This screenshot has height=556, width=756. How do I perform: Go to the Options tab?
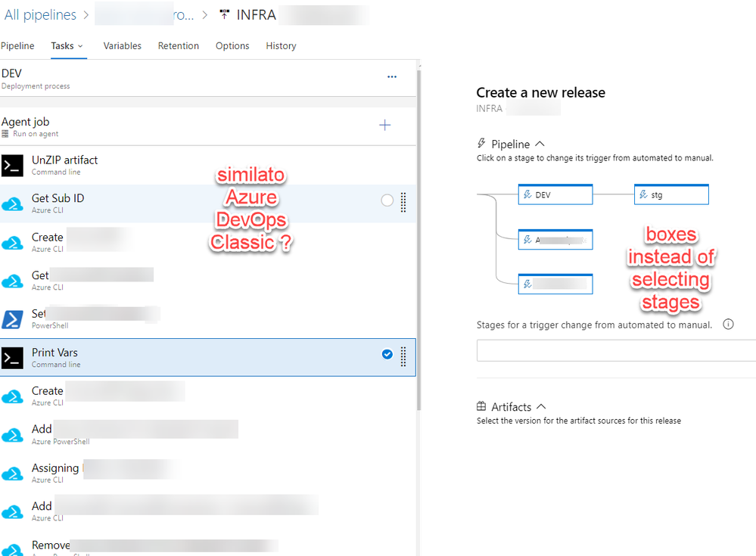(x=232, y=46)
